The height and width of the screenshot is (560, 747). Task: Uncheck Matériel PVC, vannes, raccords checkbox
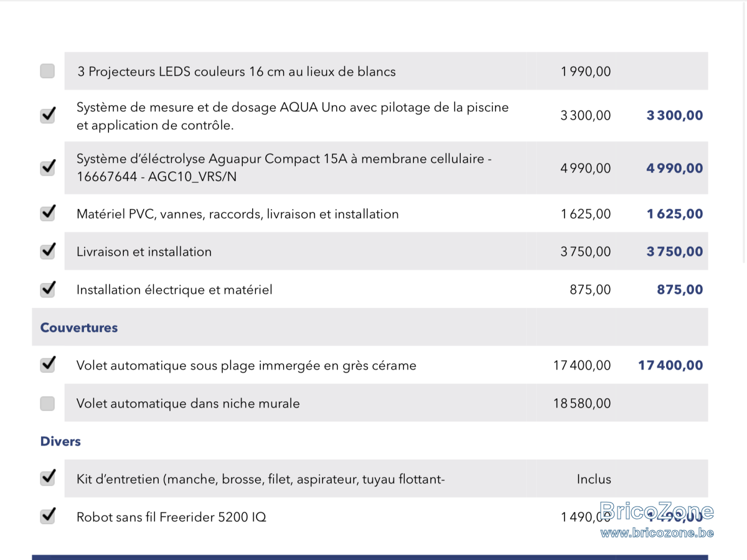(x=47, y=213)
